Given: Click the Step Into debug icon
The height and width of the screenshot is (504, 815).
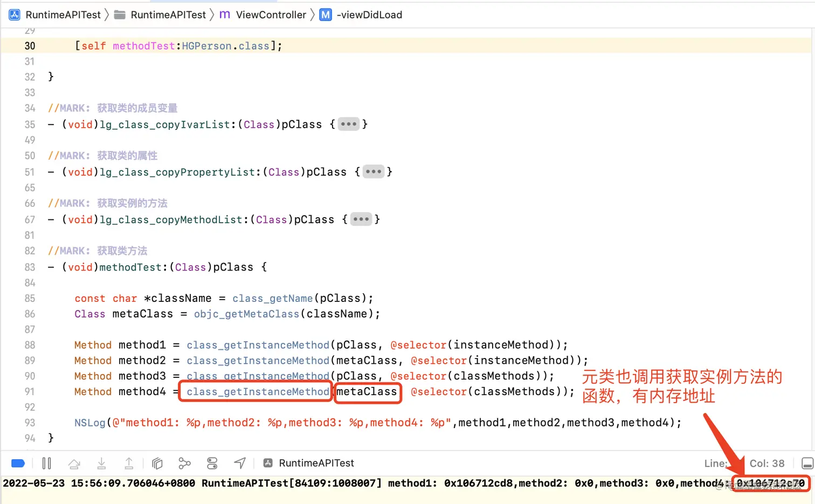Looking at the screenshot, I should click(101, 463).
